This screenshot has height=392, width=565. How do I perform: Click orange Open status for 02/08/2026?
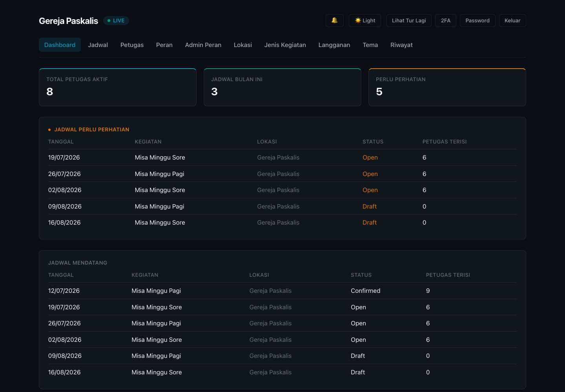tap(370, 190)
